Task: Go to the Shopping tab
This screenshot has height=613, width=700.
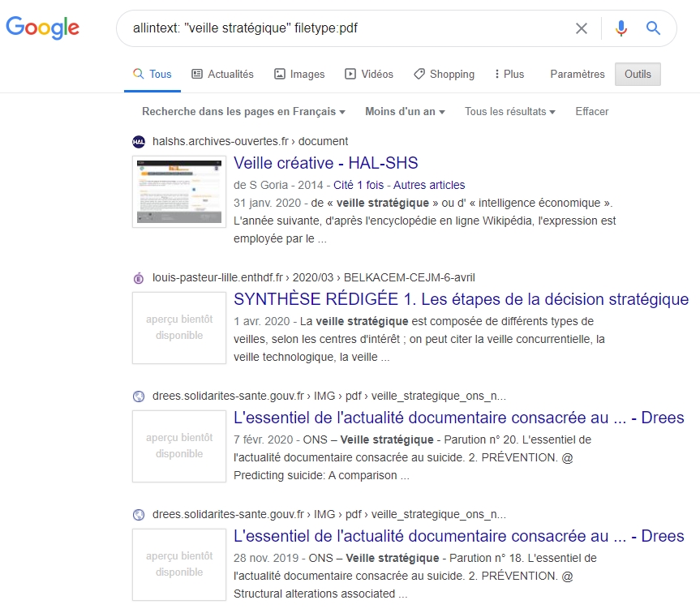Action: click(x=444, y=74)
